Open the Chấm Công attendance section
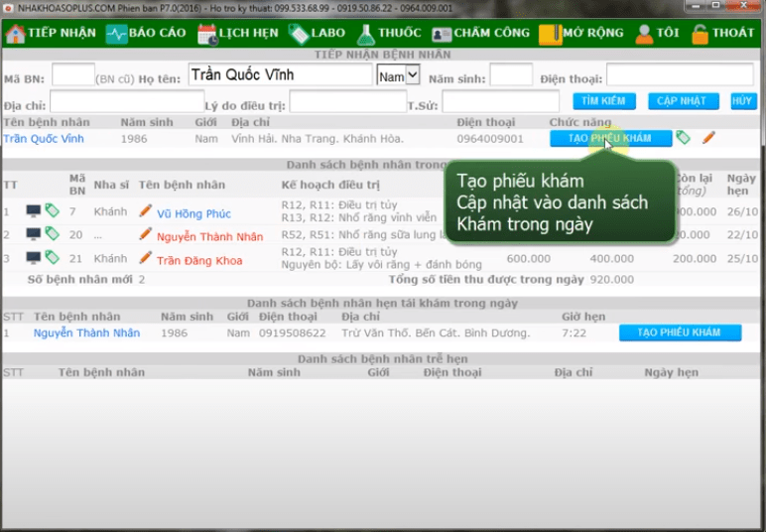This screenshot has height=532, width=766. click(x=481, y=33)
